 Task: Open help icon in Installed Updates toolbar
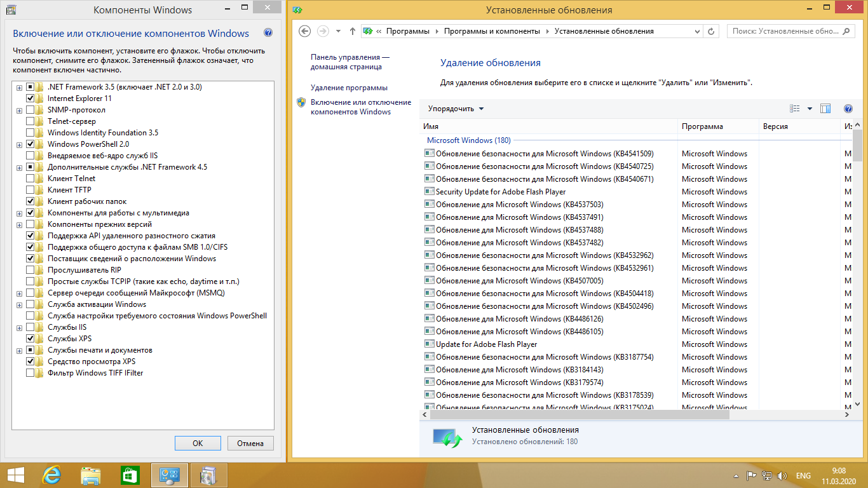tap(848, 109)
